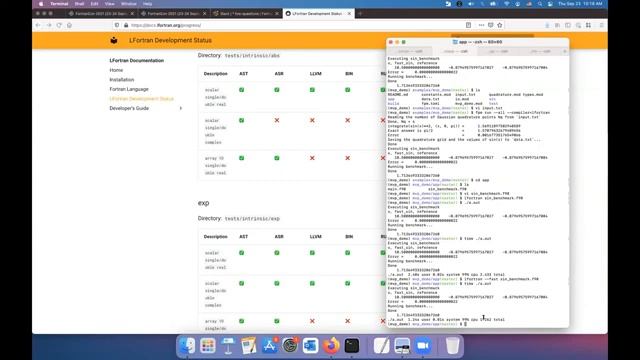Viewport: 640px width, 360px height.
Task: Open the Fortran Language sidebar link
Action: [x=129, y=89]
